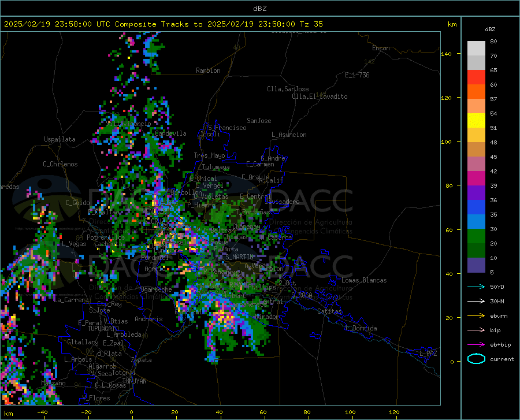Click the Manzano label
This screenshot has height=420, width=520.
(53, 383)
